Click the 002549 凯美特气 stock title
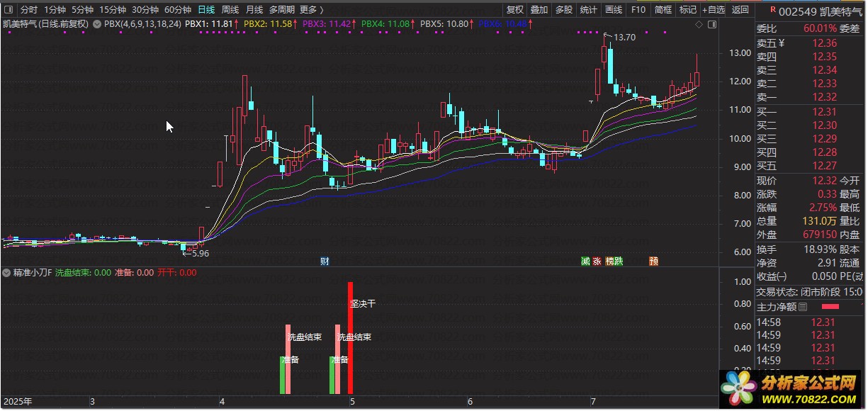Image resolution: width=868 pixels, height=411 pixels. pyautogui.click(x=820, y=11)
